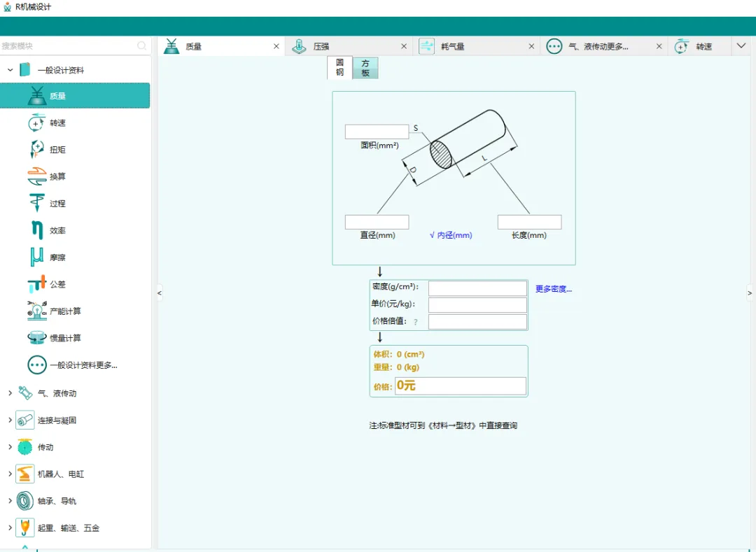Click the R机械设计 app logo icon
Screen dimensions: 756x552
(7, 7)
